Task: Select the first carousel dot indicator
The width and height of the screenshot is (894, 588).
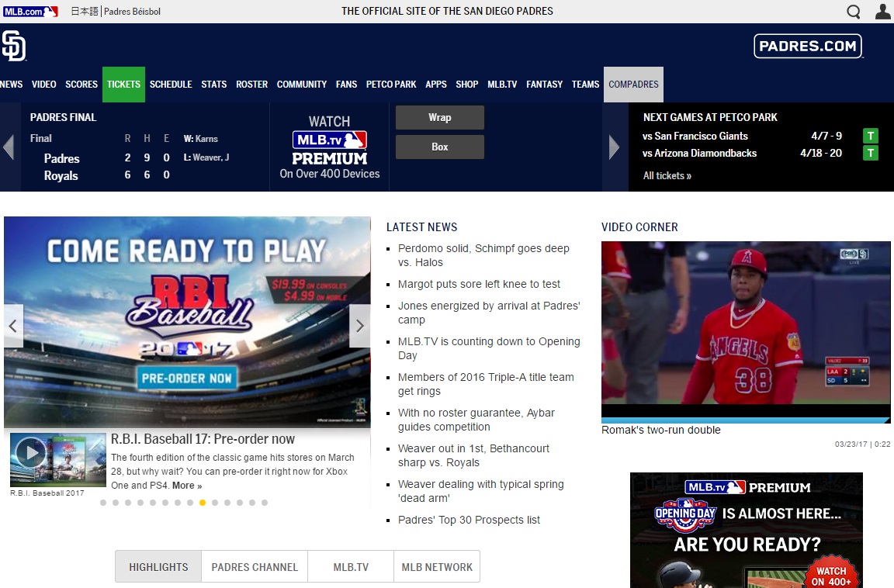Action: click(x=103, y=503)
